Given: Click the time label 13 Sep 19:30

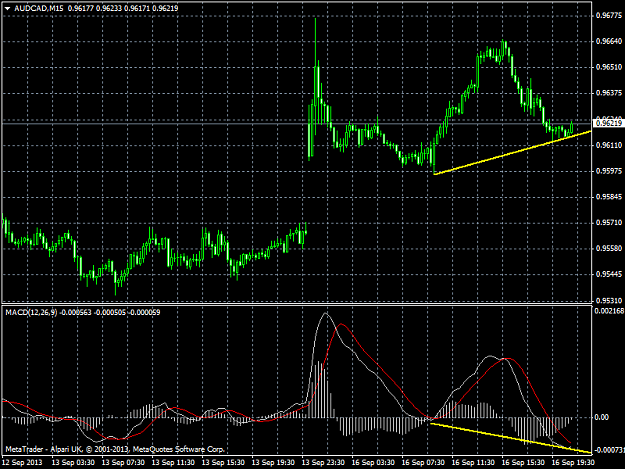Looking at the screenshot, I should 273,463.
